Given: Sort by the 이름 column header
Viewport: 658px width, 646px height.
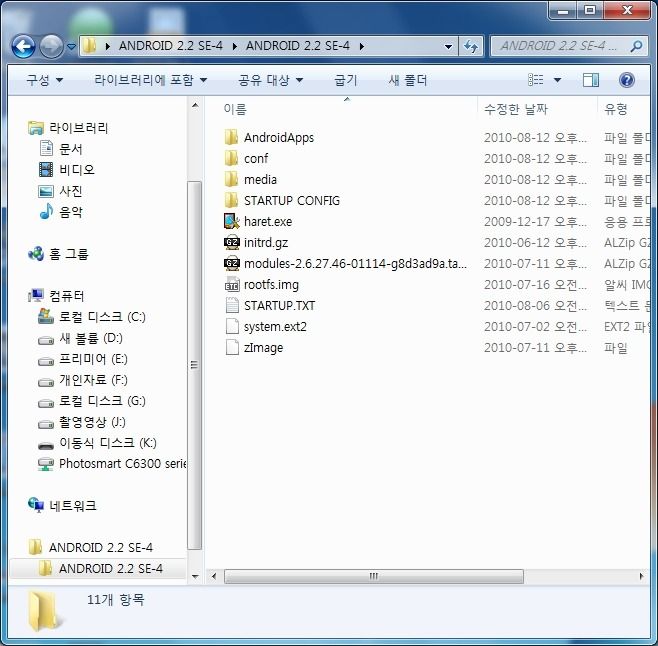Looking at the screenshot, I should [x=235, y=109].
